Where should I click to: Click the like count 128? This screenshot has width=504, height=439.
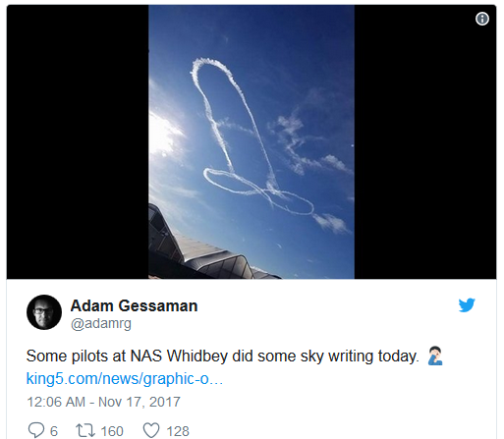tap(178, 431)
